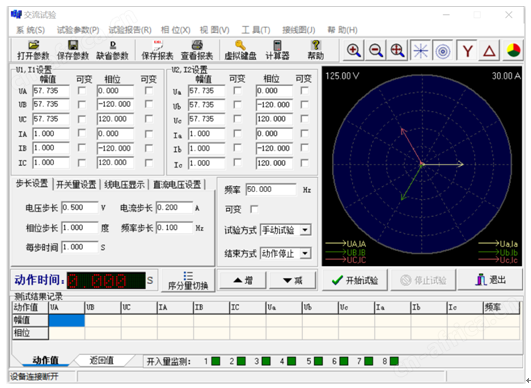Open the 试验参数(P) menu
The image size is (531, 388).
point(78,30)
